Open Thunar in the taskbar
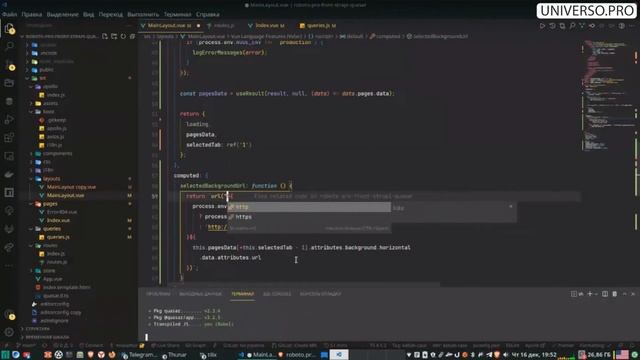640x360 pixels. 174,355
